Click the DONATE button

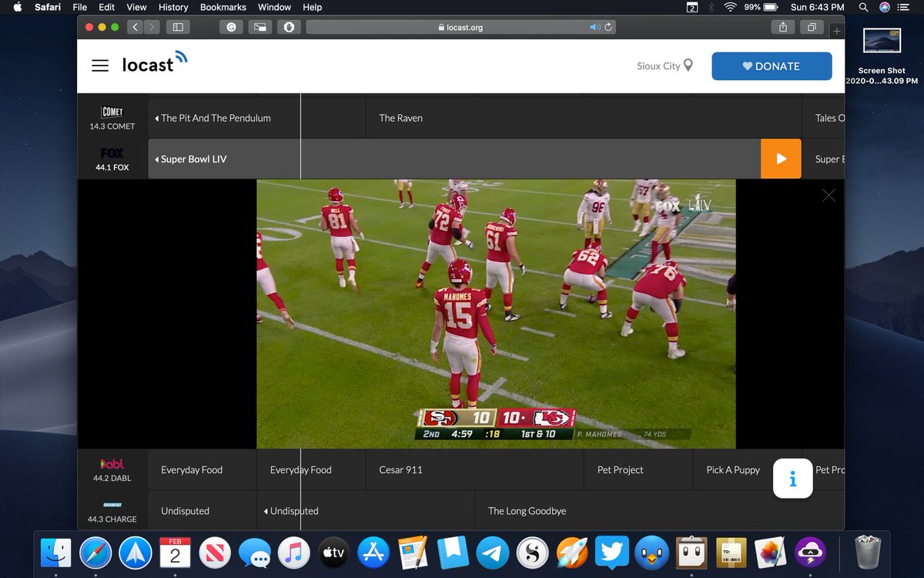click(x=772, y=66)
